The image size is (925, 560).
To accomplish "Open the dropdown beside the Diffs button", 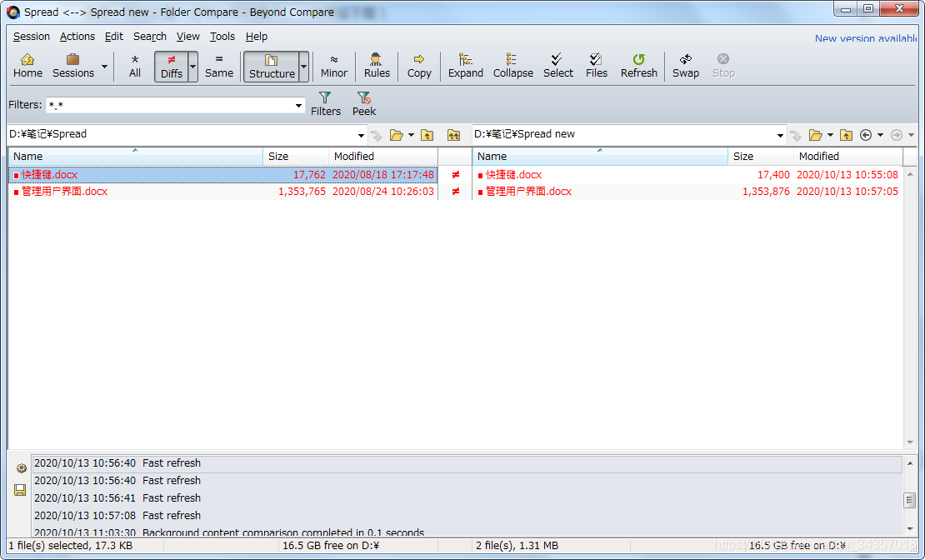I will tap(192, 66).
